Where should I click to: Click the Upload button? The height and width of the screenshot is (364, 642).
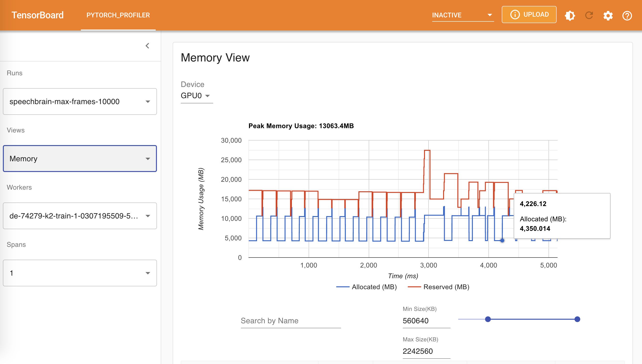click(529, 15)
